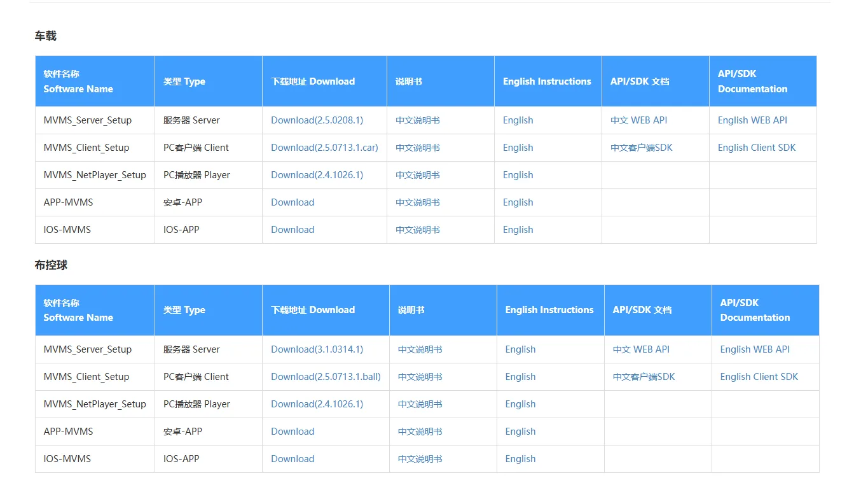Open 中文说明书 for APP-MVMS in the 布控球 table
The height and width of the screenshot is (492, 868).
[420, 432]
